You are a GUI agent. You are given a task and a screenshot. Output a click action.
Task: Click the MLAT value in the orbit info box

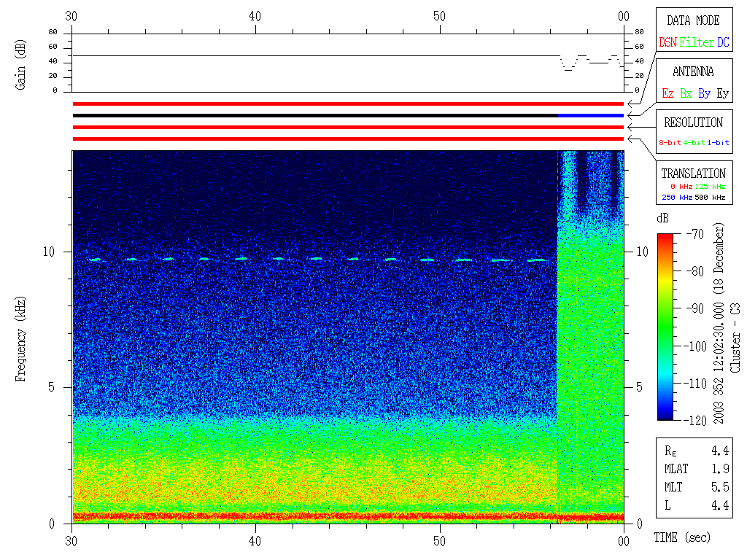[x=719, y=469]
